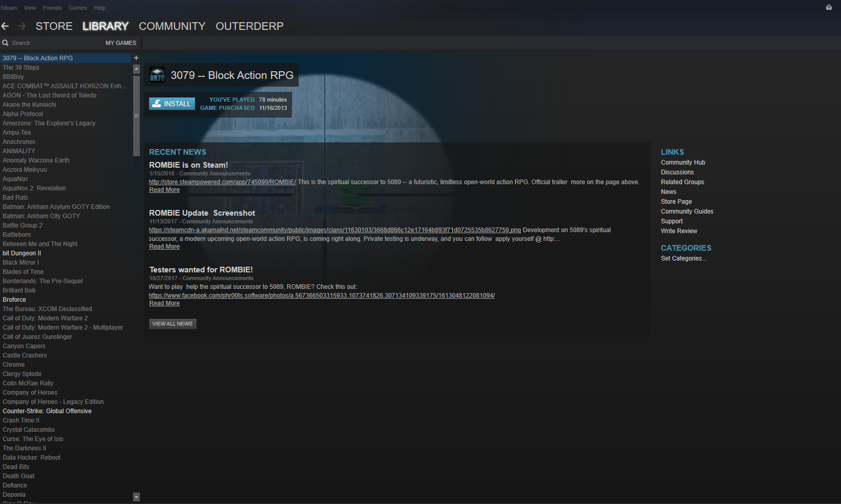
Task: Install 3079 -- Block Action RPG
Action: tap(172, 104)
